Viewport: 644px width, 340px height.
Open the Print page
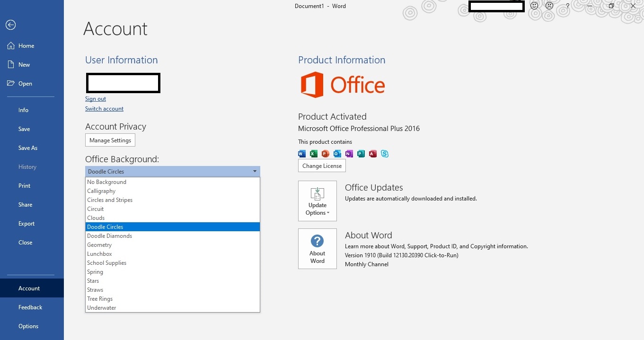pos(32,186)
